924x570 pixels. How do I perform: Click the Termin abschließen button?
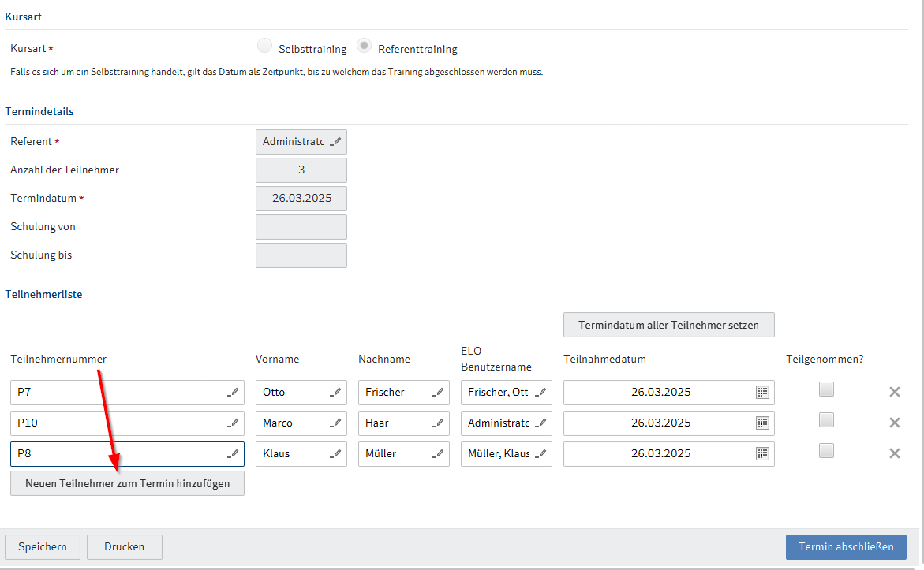[x=846, y=546]
